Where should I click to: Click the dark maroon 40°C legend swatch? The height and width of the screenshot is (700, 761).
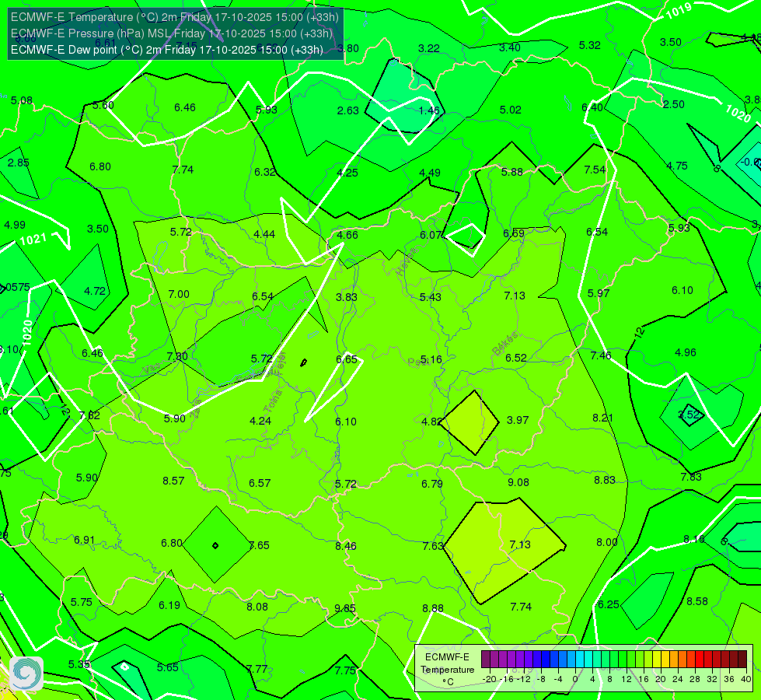pyautogui.click(x=742, y=660)
